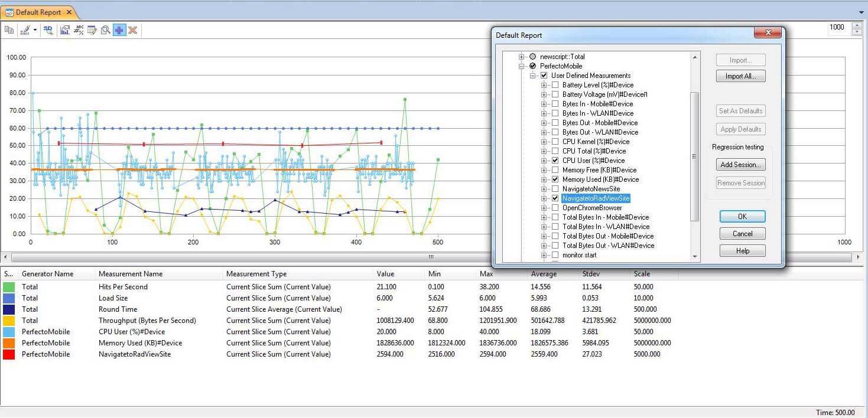Open the brush tool dropdown arrow

pos(35,30)
